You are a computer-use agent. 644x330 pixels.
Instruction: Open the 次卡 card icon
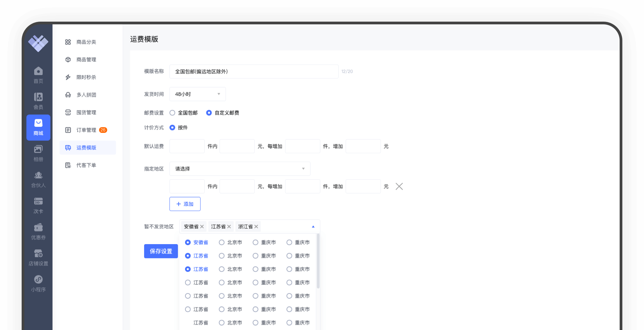pos(38,202)
